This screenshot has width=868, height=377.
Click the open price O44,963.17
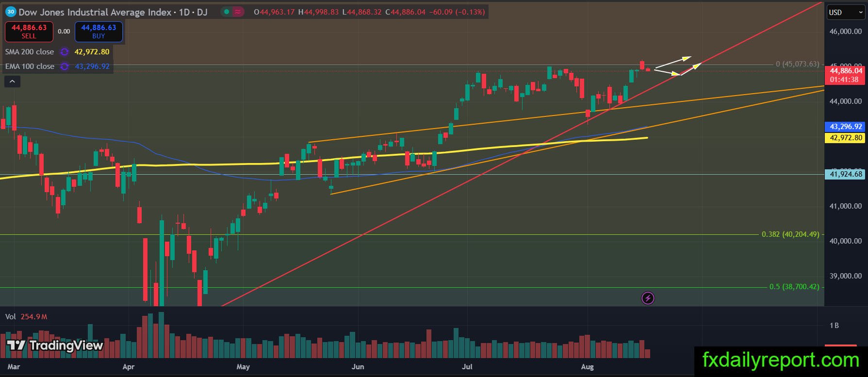[274, 12]
